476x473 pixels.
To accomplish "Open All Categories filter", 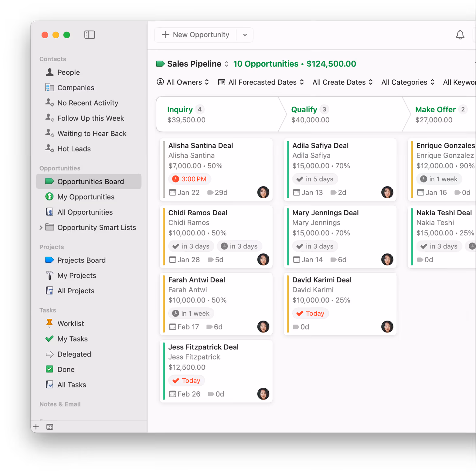I will coord(408,82).
